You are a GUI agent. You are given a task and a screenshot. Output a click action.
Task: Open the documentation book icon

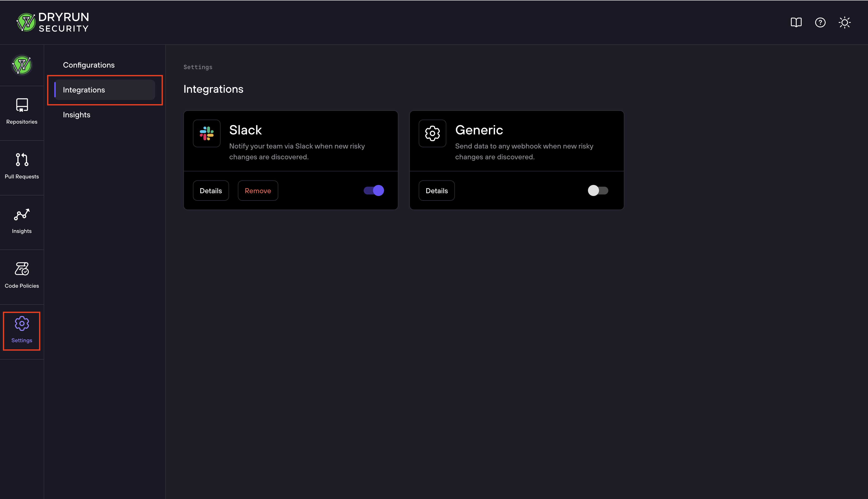pos(796,22)
